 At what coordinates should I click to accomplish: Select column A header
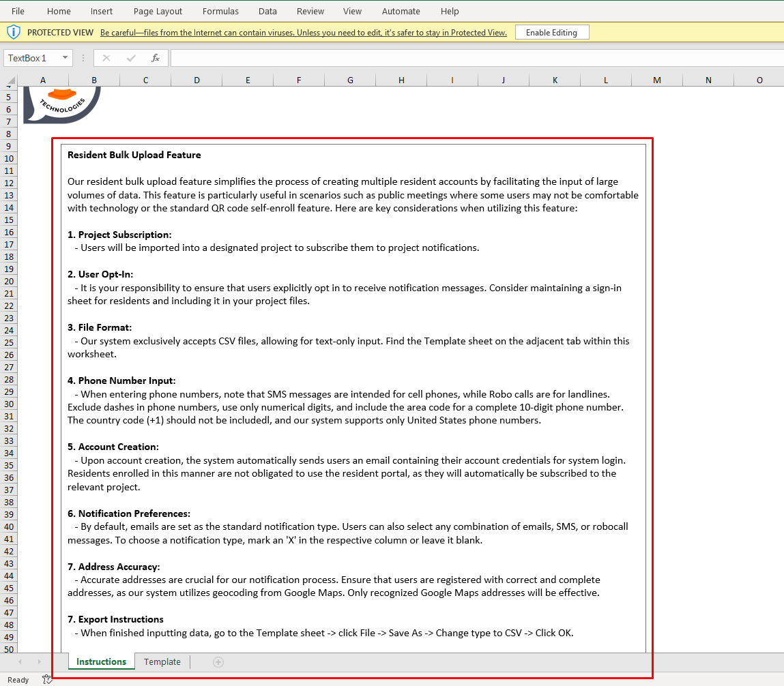43,80
